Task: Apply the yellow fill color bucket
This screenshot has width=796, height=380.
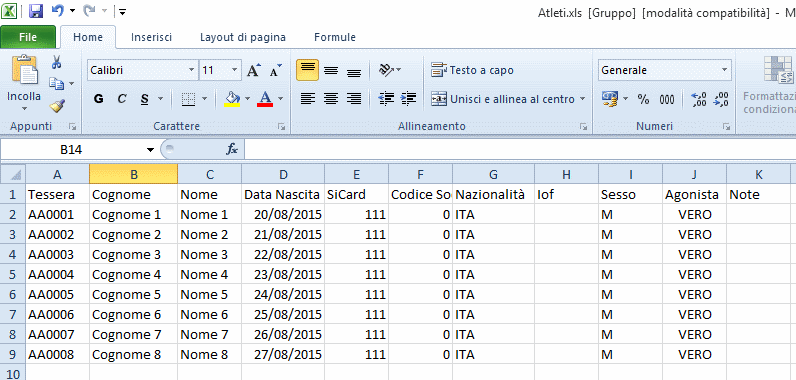Action: click(232, 99)
